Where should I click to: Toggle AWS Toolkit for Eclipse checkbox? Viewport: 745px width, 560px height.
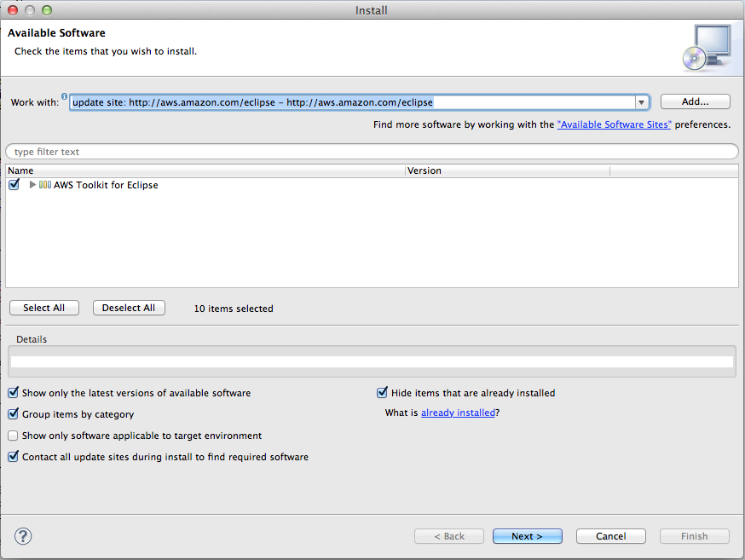[x=14, y=184]
